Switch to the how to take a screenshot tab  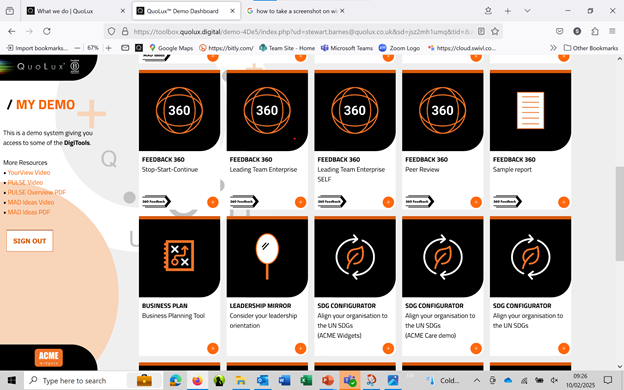click(295, 11)
